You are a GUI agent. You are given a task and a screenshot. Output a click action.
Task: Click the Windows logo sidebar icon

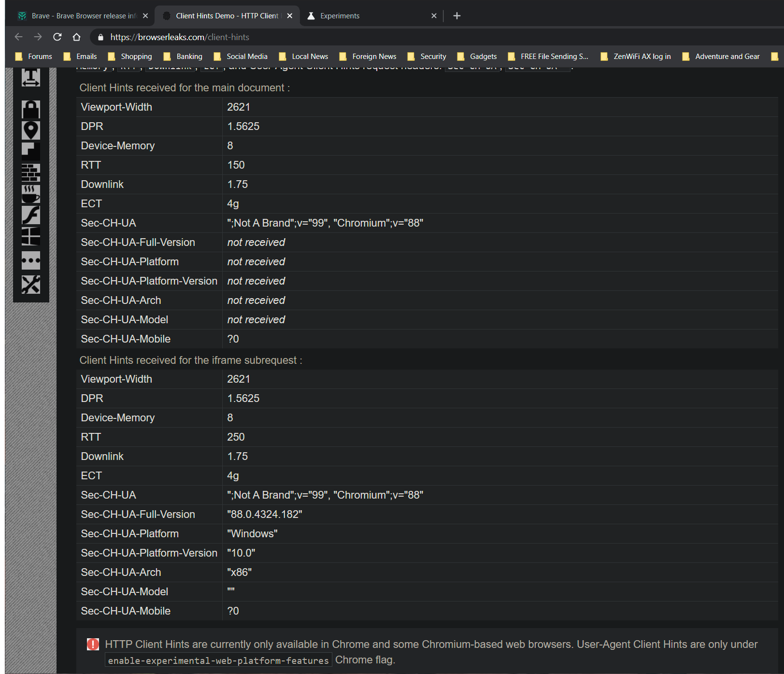click(x=30, y=237)
